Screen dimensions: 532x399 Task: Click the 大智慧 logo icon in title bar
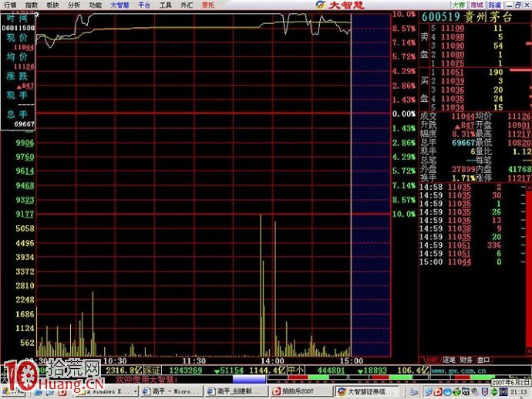tap(320, 5)
